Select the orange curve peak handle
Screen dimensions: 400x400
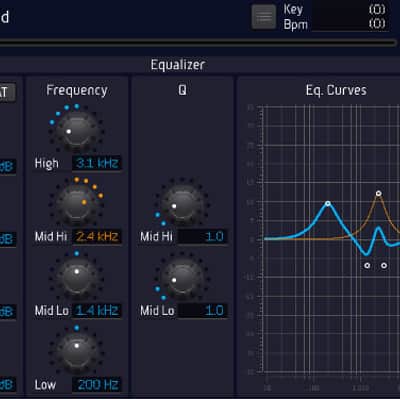378,193
